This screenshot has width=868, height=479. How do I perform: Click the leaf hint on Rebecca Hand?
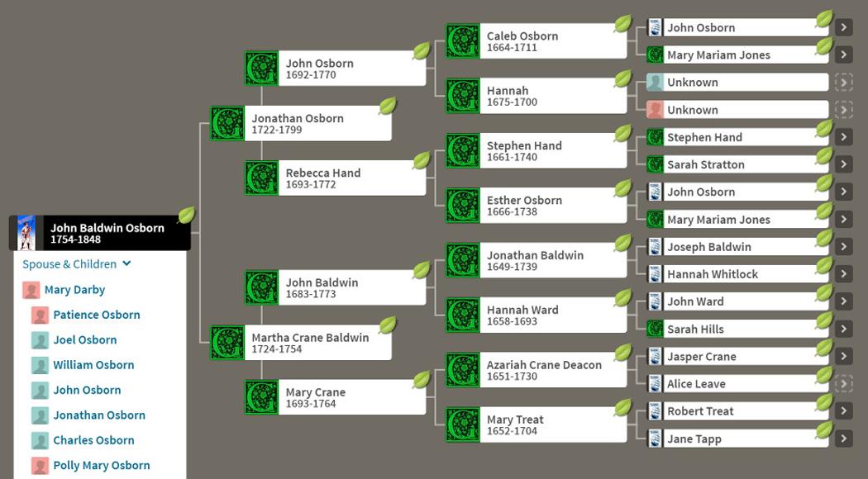pyautogui.click(x=422, y=160)
